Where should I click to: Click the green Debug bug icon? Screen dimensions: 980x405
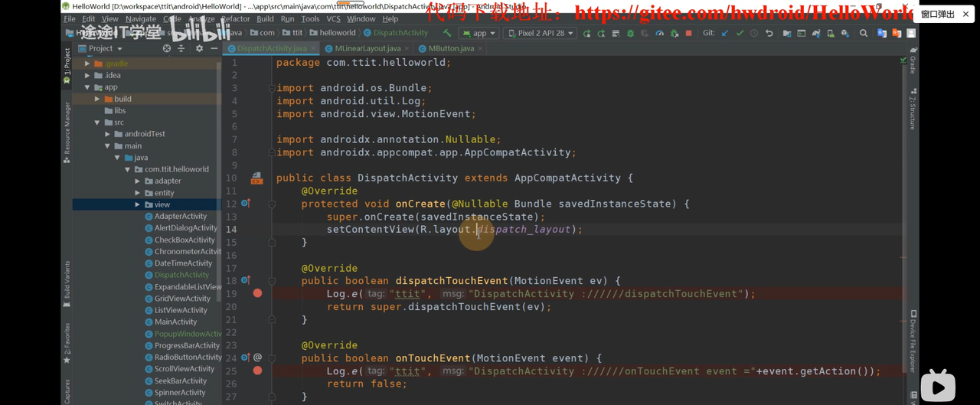click(x=631, y=33)
